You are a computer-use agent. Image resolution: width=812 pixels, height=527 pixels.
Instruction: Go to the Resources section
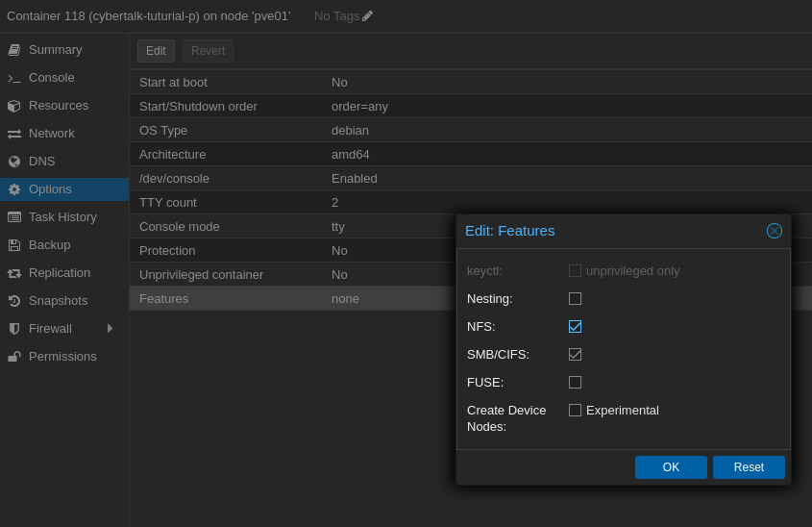click(64, 106)
